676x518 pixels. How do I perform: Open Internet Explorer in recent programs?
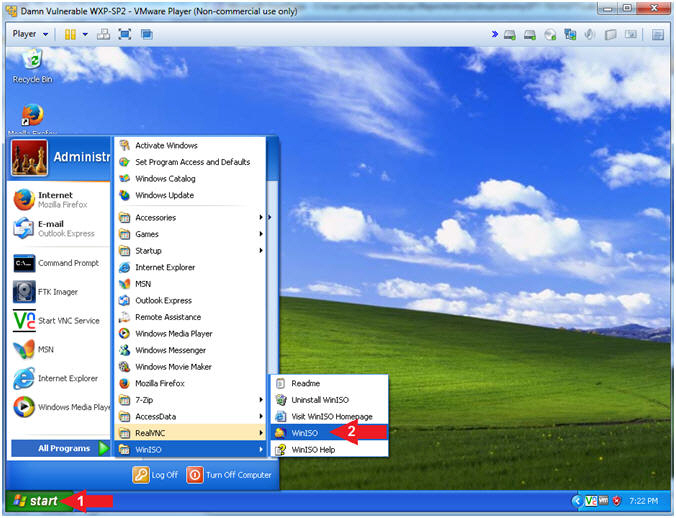(x=59, y=378)
